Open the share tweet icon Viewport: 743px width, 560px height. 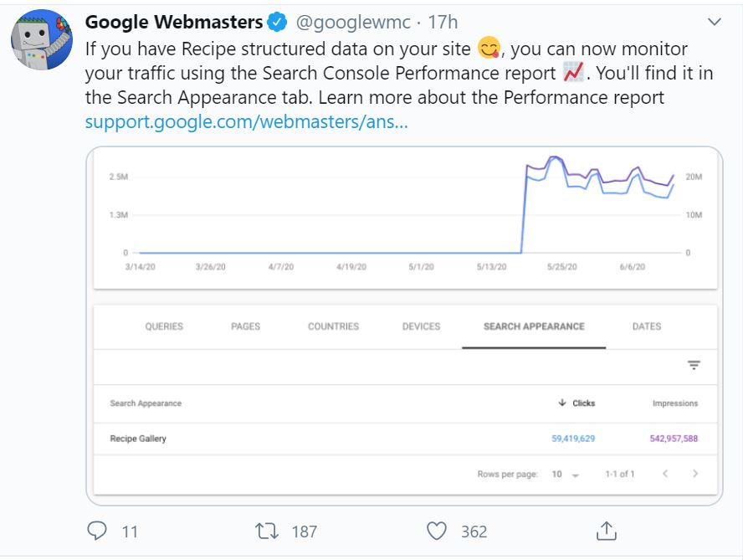[607, 530]
